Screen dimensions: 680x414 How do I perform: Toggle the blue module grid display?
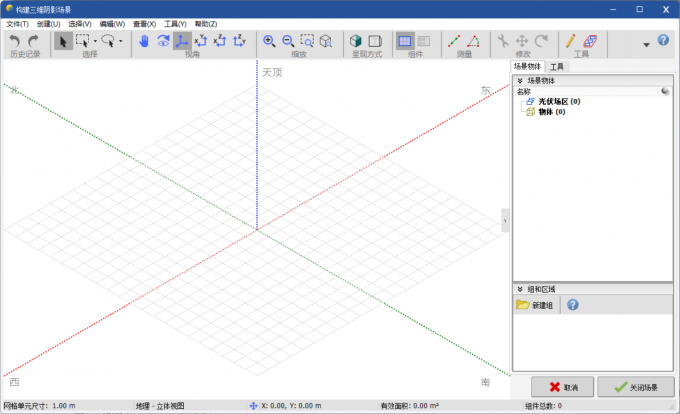pos(405,41)
